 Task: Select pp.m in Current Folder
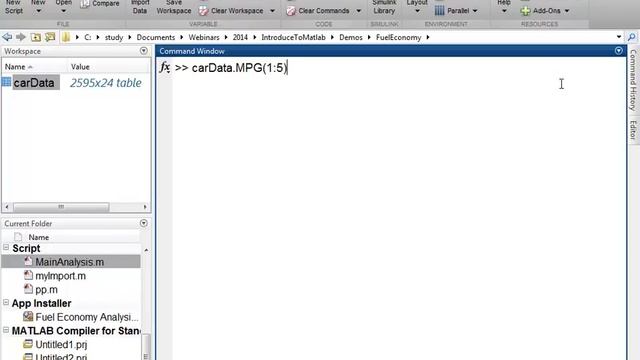tap(47, 290)
